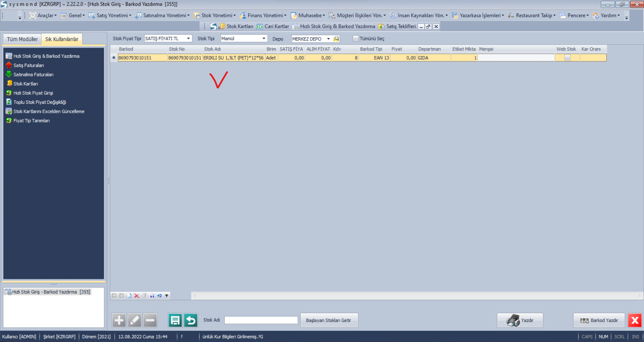Click the funnel filter icon in grid toolbar
Image resolution: width=644 pixels, height=342 pixels.
pos(167,296)
